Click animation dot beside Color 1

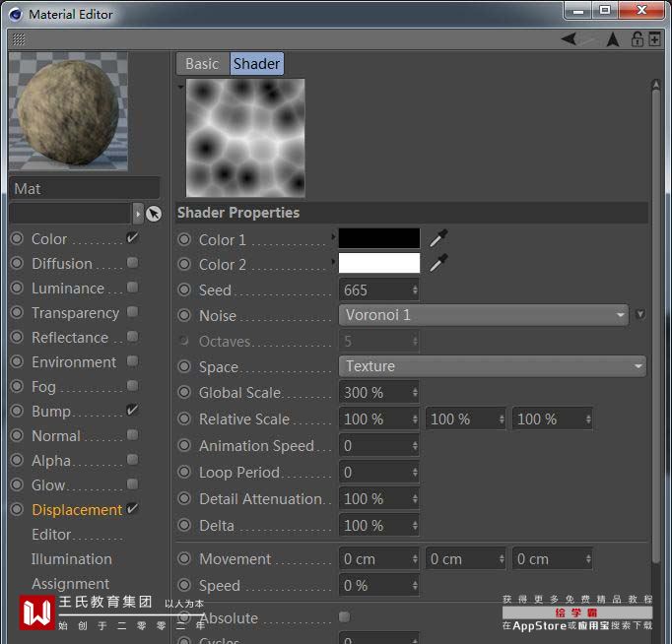[x=184, y=239]
